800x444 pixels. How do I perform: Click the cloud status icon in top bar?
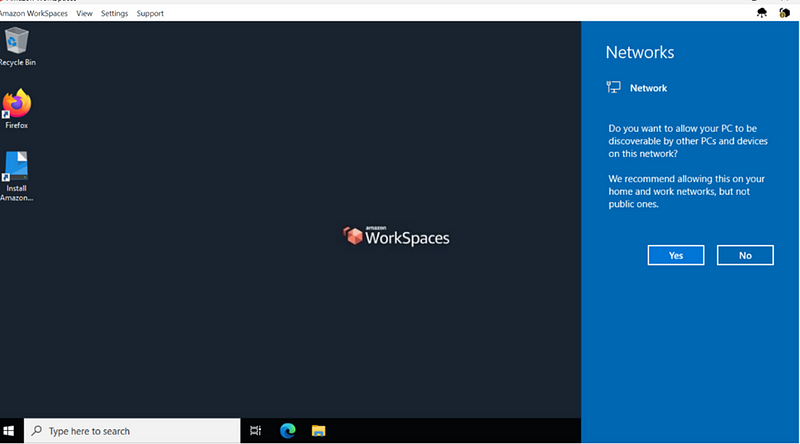click(x=762, y=13)
